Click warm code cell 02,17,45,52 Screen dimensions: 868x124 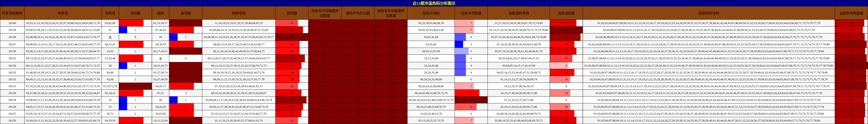[x=160, y=51]
